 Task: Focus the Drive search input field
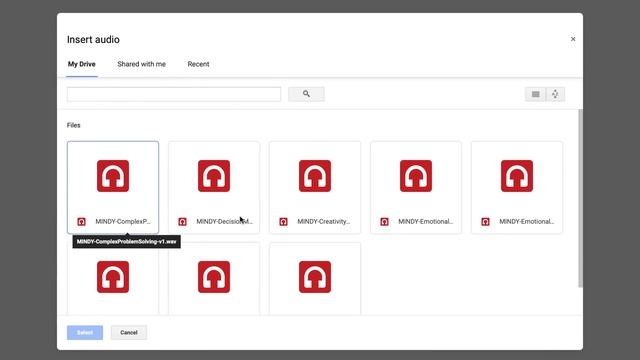(174, 94)
